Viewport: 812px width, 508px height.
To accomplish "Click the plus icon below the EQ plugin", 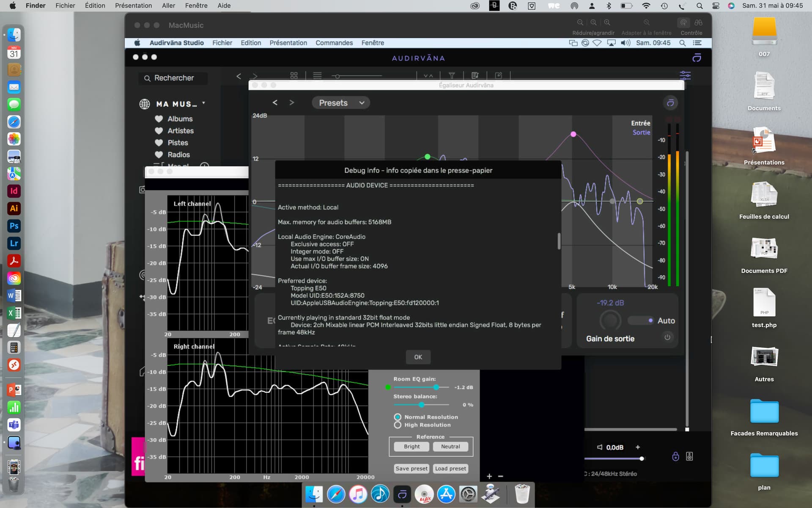I will point(489,476).
